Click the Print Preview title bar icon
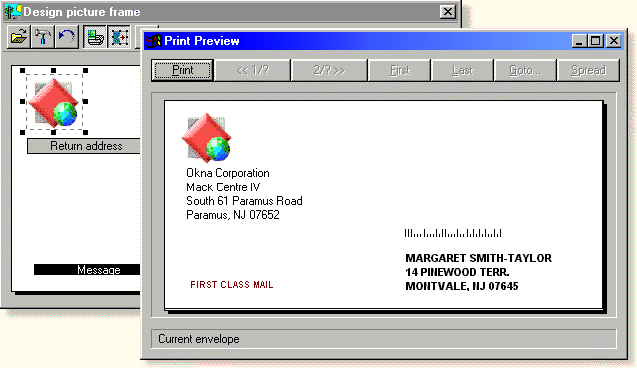Screen dimensions: 637x368 (x=154, y=41)
